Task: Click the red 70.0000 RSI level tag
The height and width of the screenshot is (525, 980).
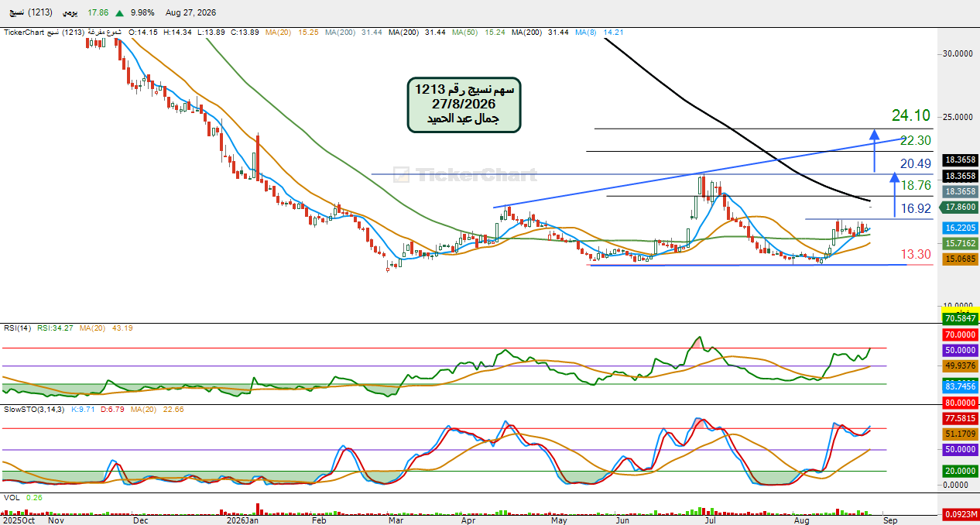Action: [x=961, y=335]
